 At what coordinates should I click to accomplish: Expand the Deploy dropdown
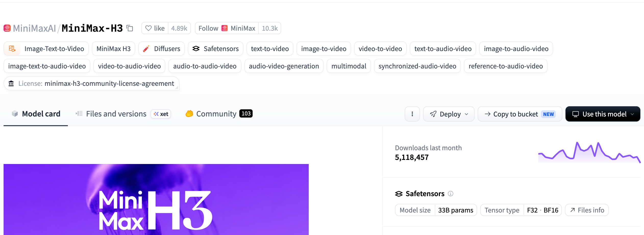click(x=449, y=114)
